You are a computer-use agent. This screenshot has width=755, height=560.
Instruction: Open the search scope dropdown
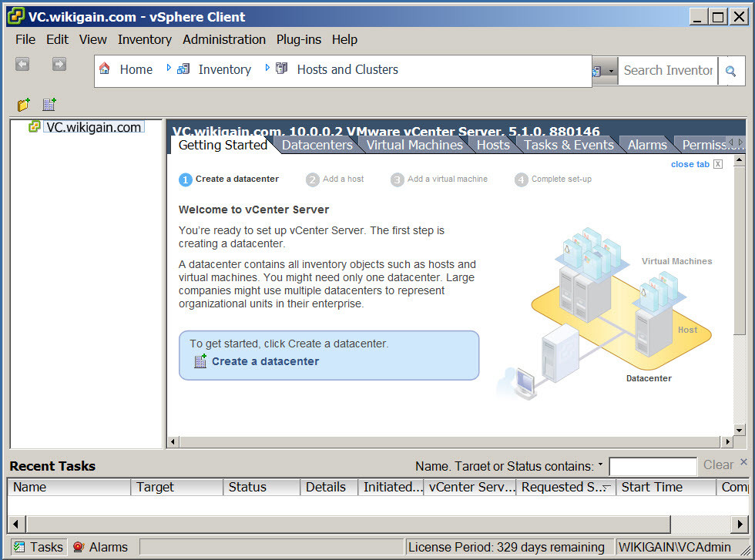point(611,72)
